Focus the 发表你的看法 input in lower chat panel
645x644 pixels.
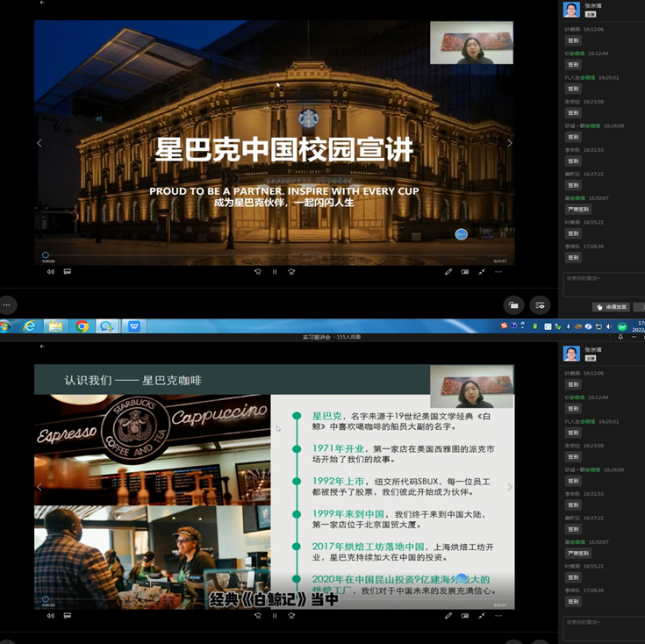pyautogui.click(x=604, y=629)
